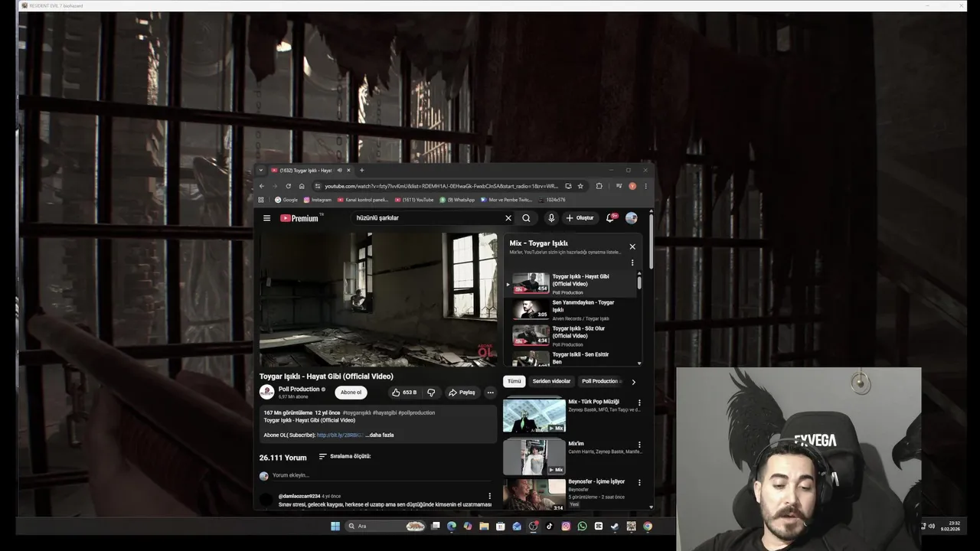The image size is (980, 551).
Task: Show more filter chips with the arrow
Action: point(633,381)
